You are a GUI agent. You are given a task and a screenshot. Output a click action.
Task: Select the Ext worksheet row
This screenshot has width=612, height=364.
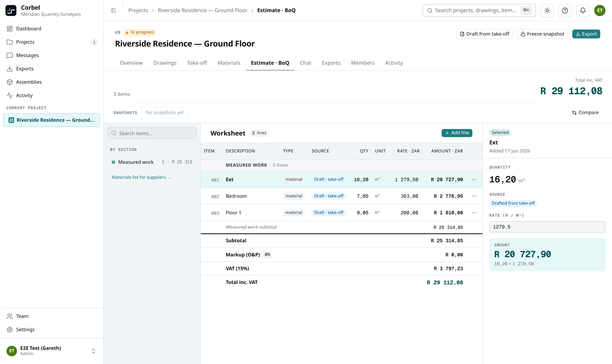tap(341, 180)
